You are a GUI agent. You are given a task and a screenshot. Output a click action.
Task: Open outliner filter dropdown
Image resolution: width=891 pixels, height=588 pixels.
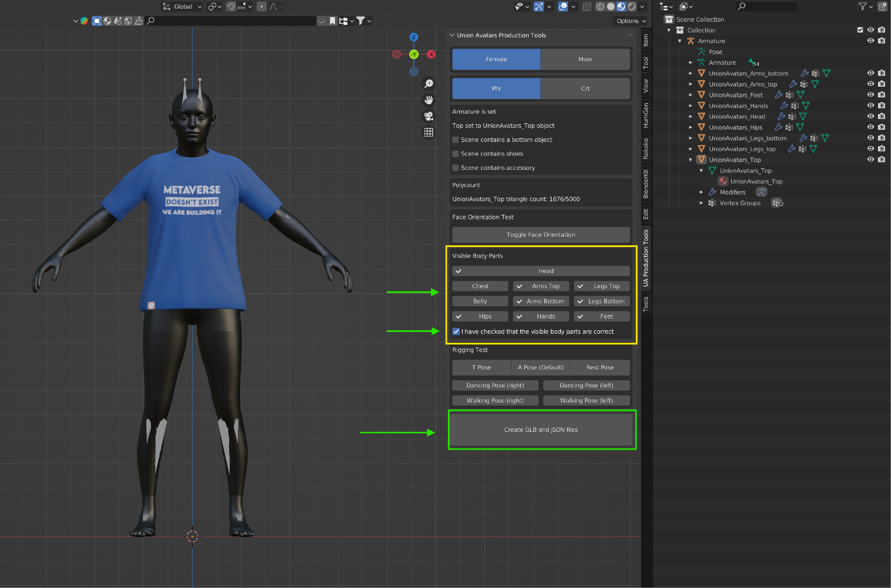point(865,6)
